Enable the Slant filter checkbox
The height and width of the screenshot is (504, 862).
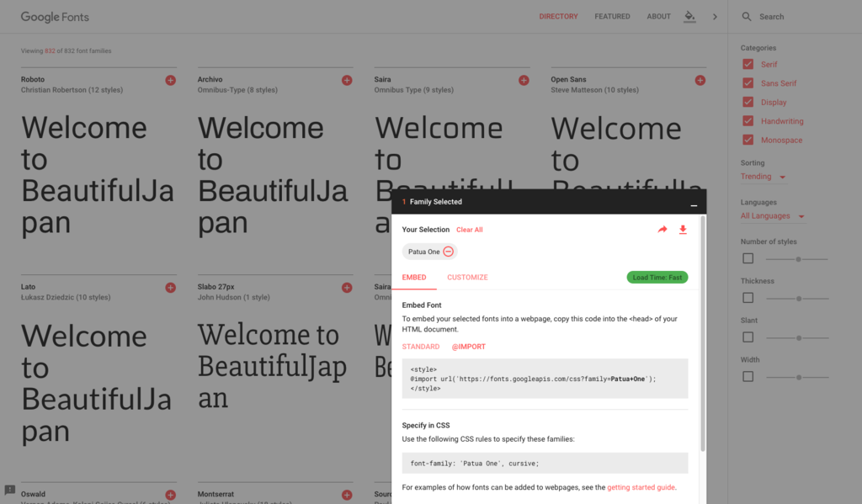pyautogui.click(x=748, y=337)
